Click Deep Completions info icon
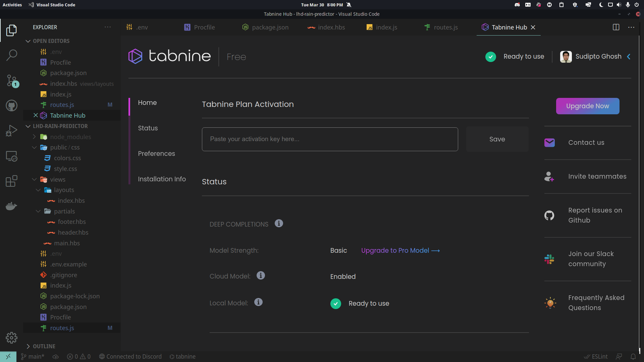 (x=279, y=224)
